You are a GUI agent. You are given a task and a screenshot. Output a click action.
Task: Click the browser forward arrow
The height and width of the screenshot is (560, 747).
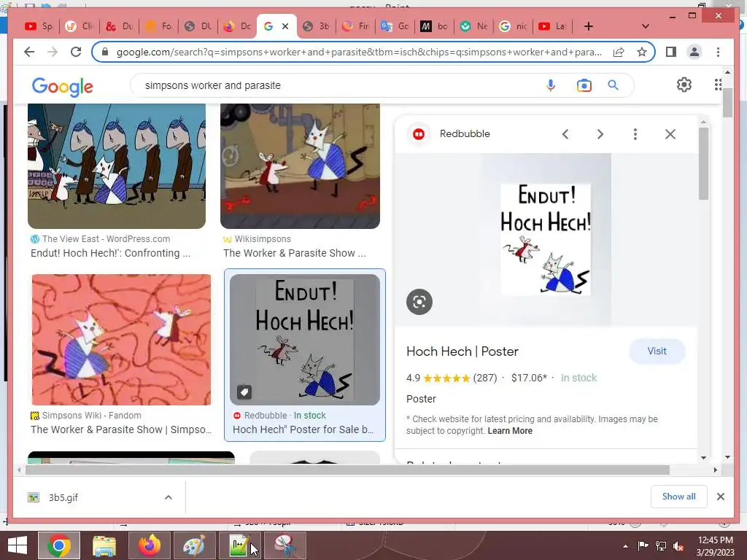point(53,52)
